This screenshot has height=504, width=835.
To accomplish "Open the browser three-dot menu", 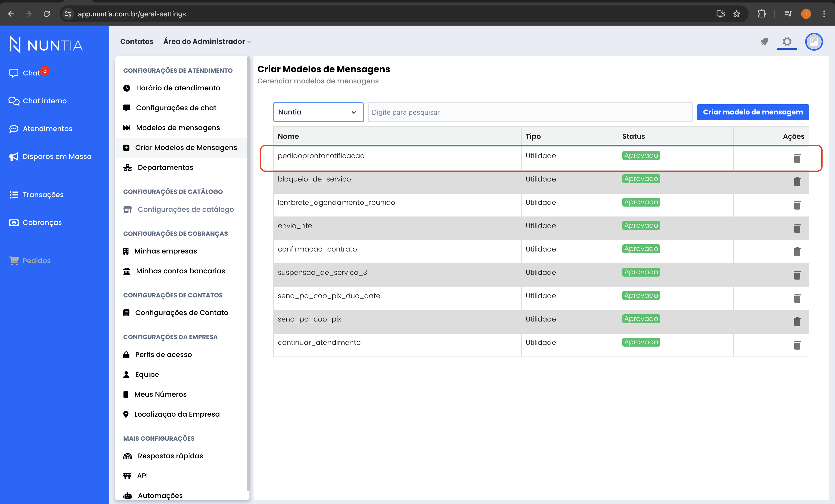I will point(824,14).
